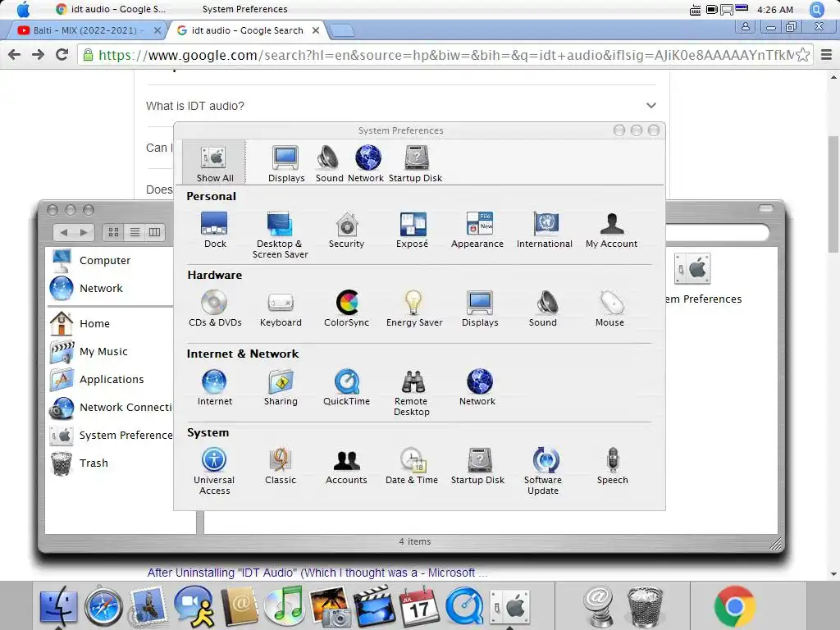Screen dimensions: 840x630
Task: Click Network in the System Preferences toolbar
Action: click(x=367, y=163)
